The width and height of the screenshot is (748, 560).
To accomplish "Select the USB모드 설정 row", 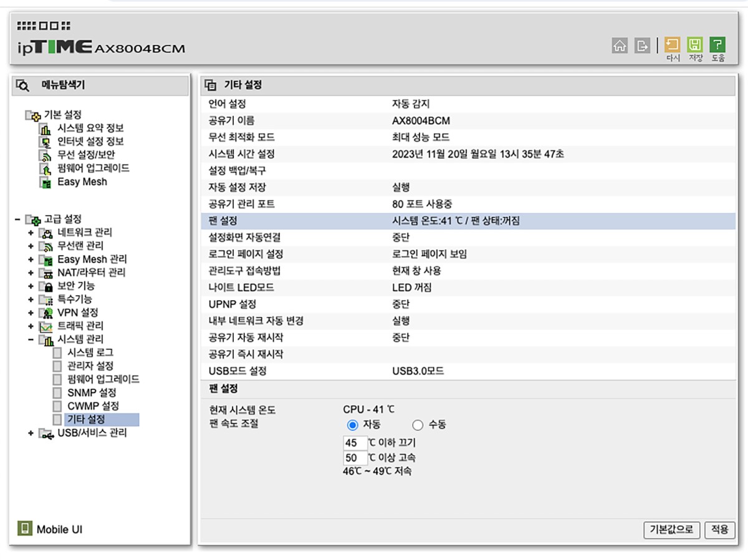I will tap(237, 371).
